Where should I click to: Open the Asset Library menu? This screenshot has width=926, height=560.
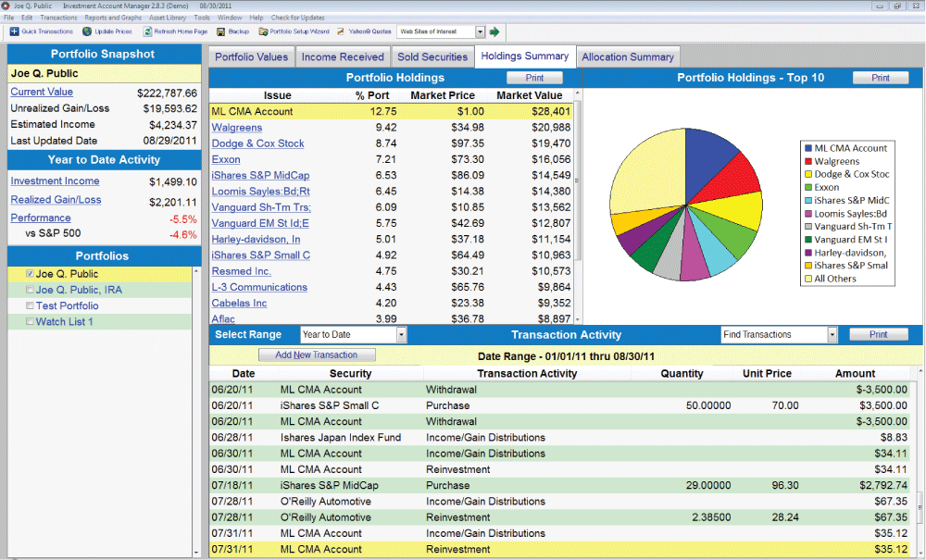coord(168,18)
